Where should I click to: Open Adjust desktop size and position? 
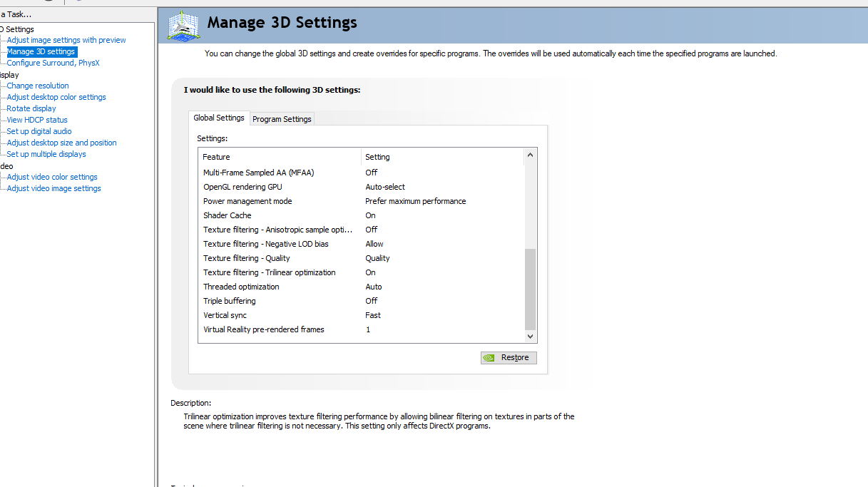tap(61, 143)
